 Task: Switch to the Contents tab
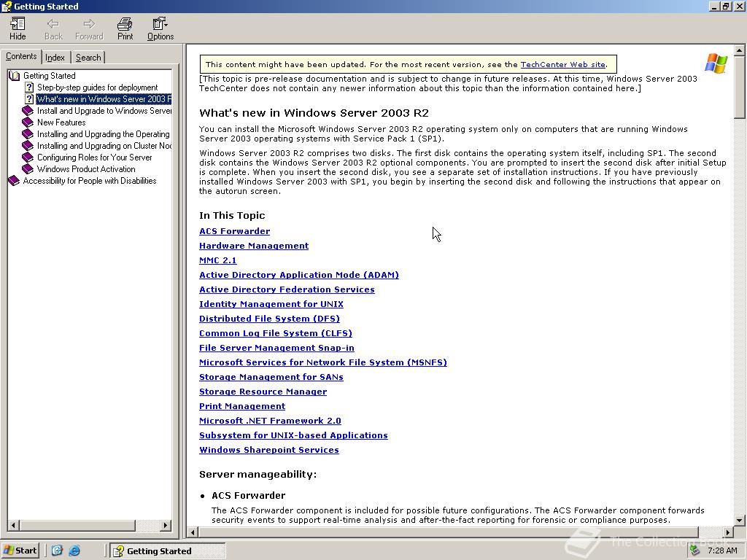click(x=21, y=56)
